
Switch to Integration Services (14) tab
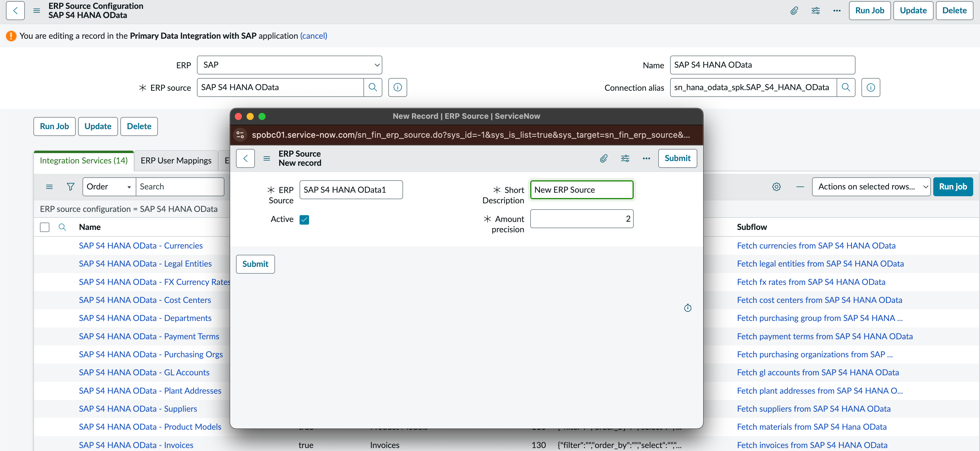pyautogui.click(x=84, y=160)
